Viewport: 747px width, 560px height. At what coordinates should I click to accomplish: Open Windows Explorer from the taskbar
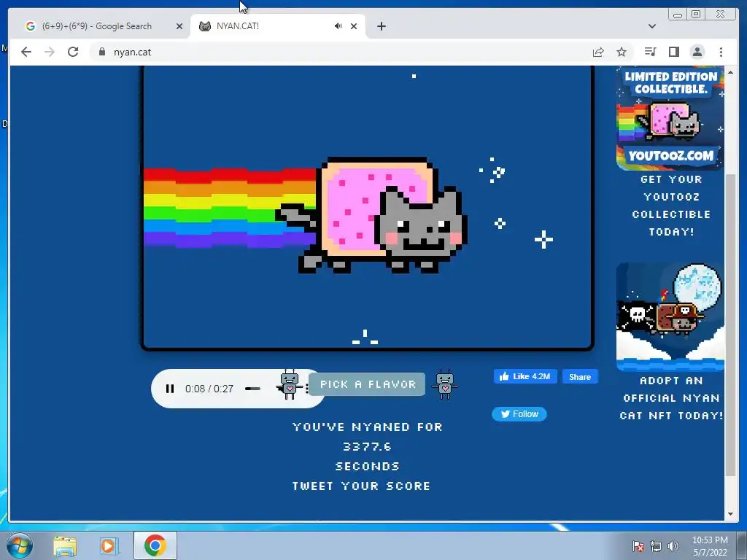click(x=65, y=546)
